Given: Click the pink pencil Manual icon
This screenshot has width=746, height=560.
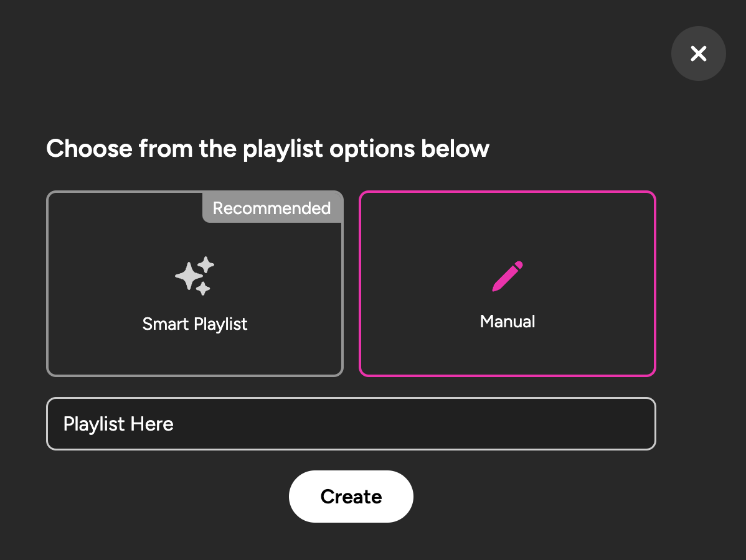Looking at the screenshot, I should coord(507,276).
